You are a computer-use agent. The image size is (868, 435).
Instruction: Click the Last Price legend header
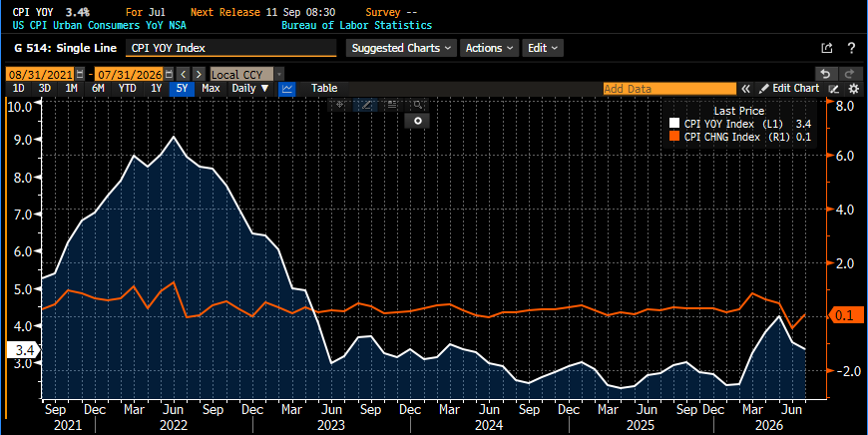[739, 111]
